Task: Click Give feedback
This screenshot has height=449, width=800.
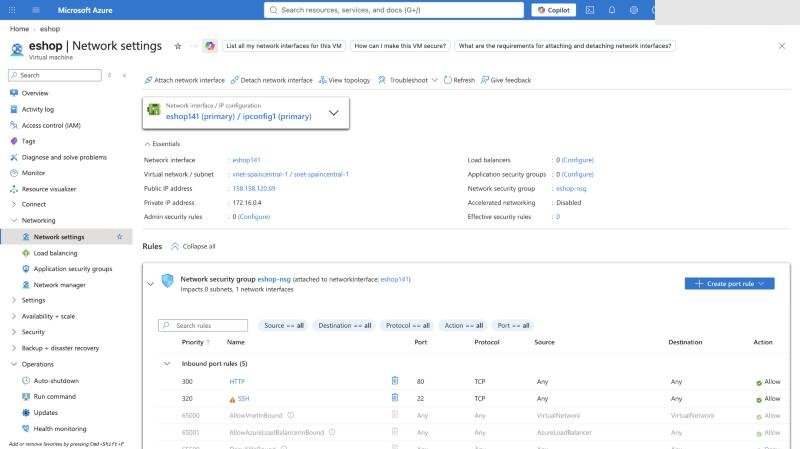Action: click(506, 80)
